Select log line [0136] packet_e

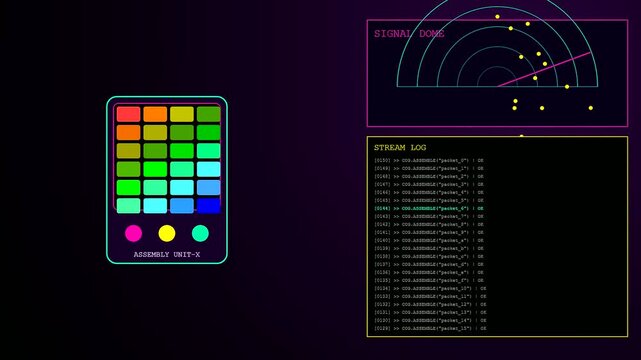tap(429, 273)
